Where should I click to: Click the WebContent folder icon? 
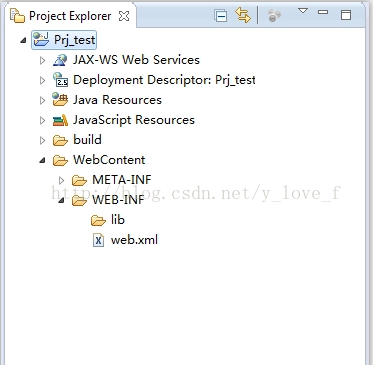[60, 161]
